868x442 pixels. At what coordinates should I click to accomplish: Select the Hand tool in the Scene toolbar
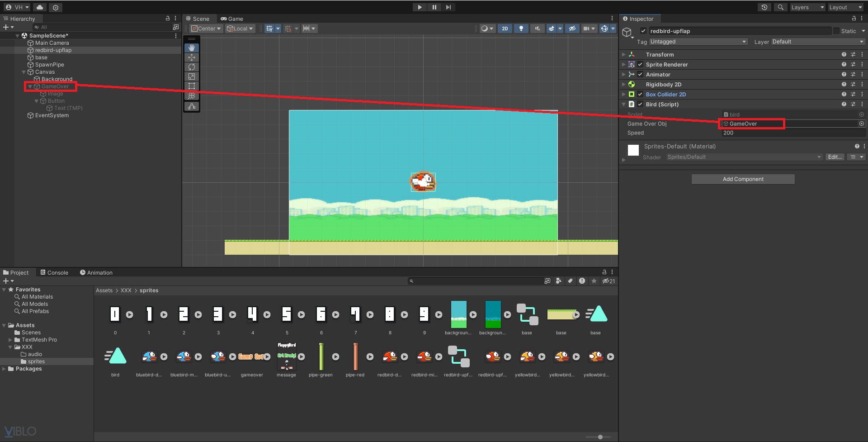pyautogui.click(x=192, y=48)
